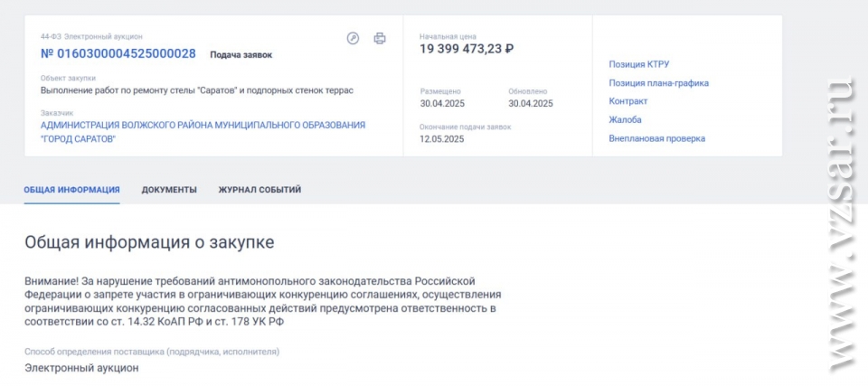Click the 12.05.2025 application deadline date
The image size is (868, 386).
click(442, 139)
